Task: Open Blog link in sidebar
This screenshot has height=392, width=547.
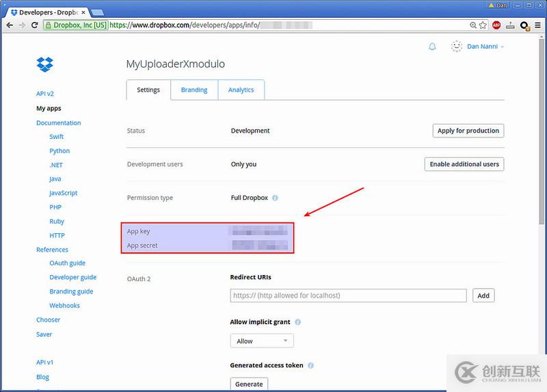Action: click(x=42, y=377)
